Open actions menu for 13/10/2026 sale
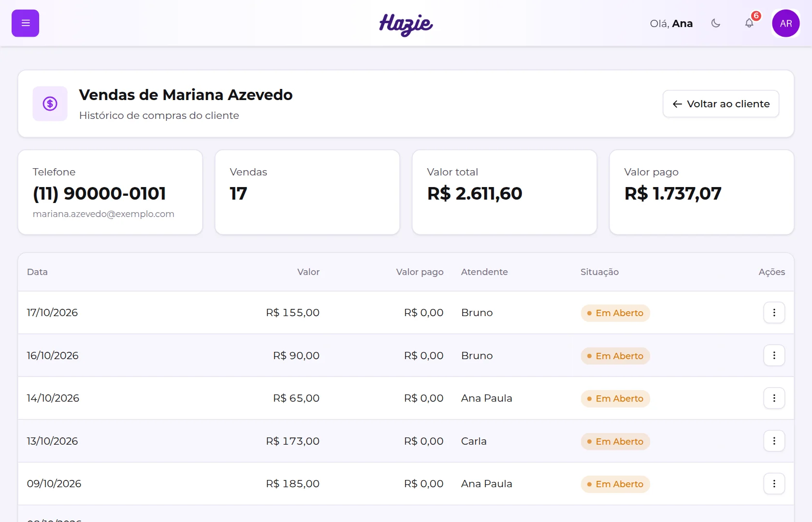812x522 pixels. (774, 441)
